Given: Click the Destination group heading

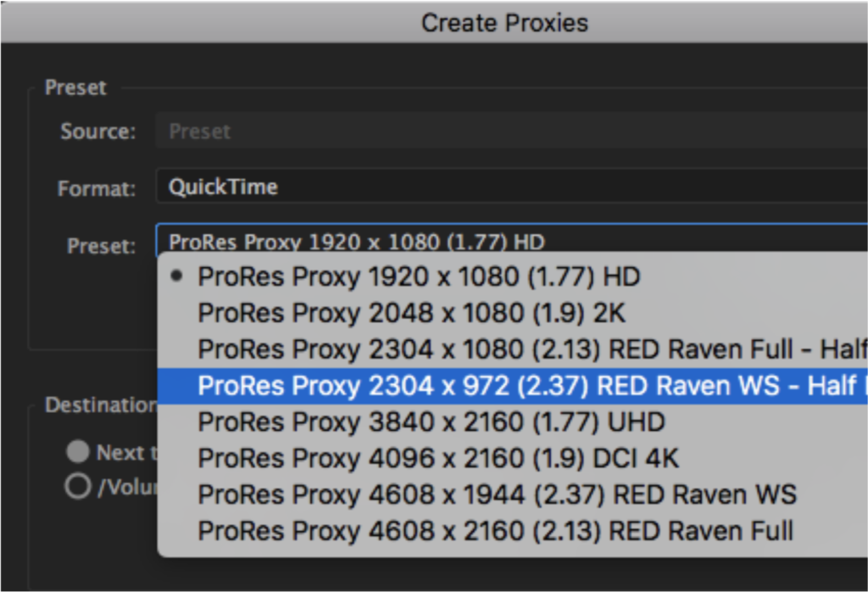Looking at the screenshot, I should (102, 405).
